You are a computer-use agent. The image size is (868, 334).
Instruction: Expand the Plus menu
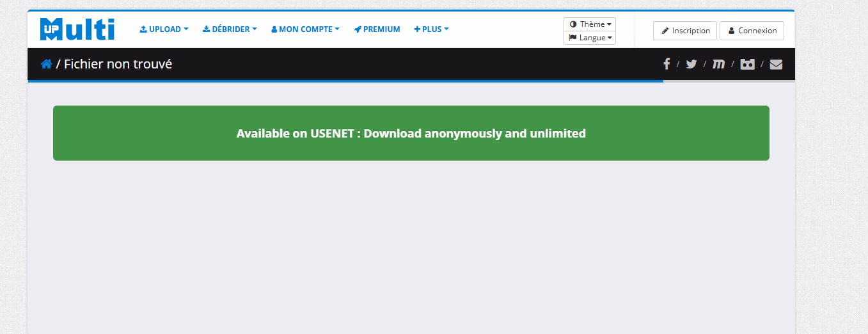pyautogui.click(x=432, y=29)
